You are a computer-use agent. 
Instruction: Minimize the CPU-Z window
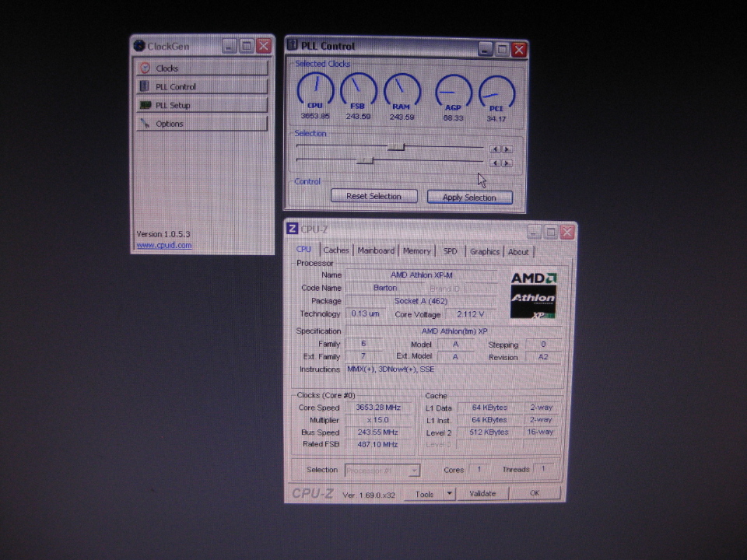point(534,232)
